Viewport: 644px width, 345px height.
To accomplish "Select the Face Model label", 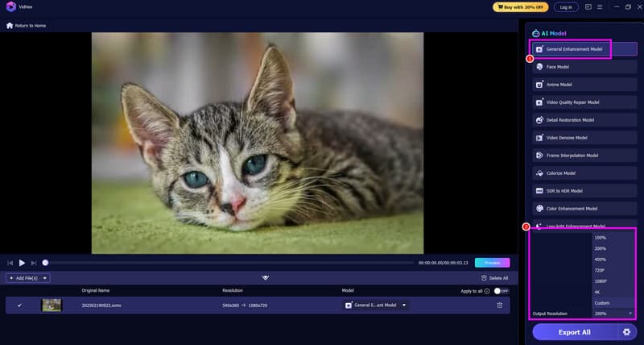I will [557, 67].
